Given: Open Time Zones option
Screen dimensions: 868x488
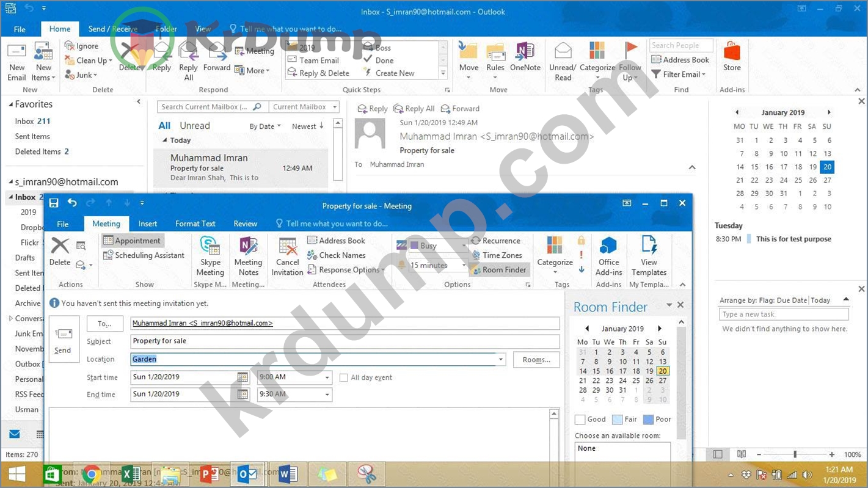Looking at the screenshot, I should click(x=497, y=255).
